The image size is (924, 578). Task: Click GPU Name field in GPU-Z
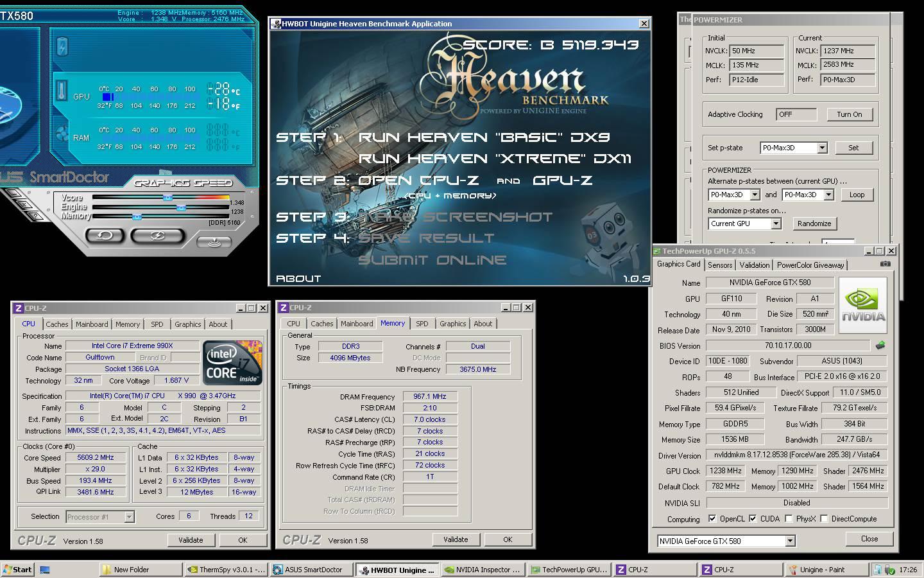[770, 283]
